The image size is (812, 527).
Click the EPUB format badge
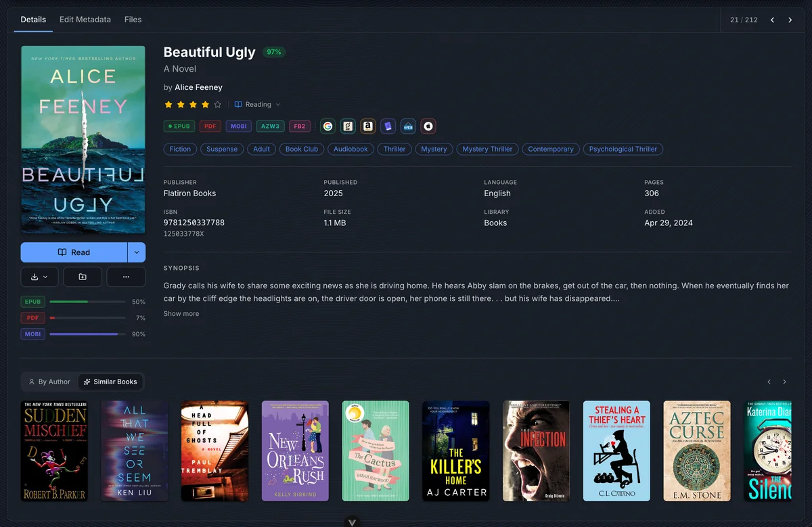[x=179, y=127]
